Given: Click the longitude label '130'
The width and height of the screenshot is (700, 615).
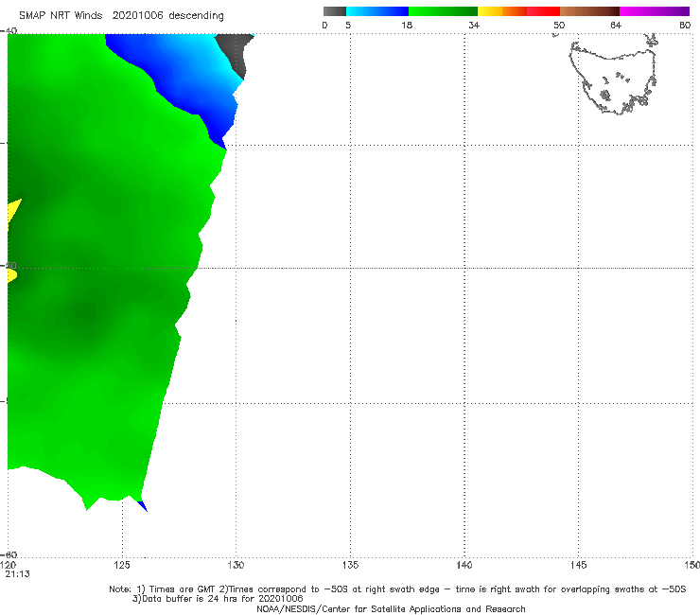Looking at the screenshot, I should [236, 565].
